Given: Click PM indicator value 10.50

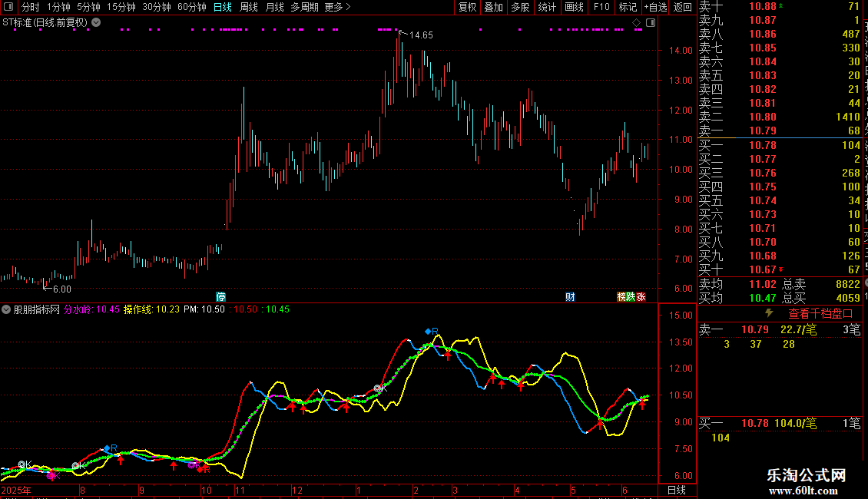Looking at the screenshot, I should click(213, 309).
